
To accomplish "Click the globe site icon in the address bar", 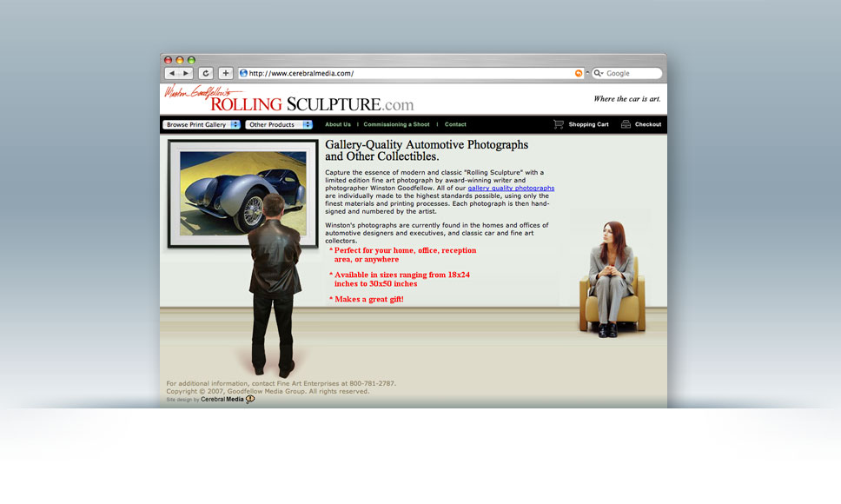I will point(243,74).
